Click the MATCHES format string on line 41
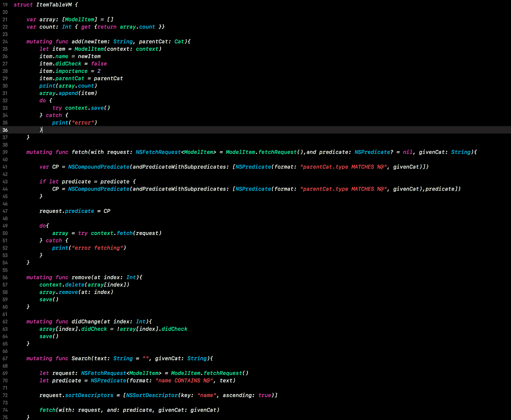 344,167
